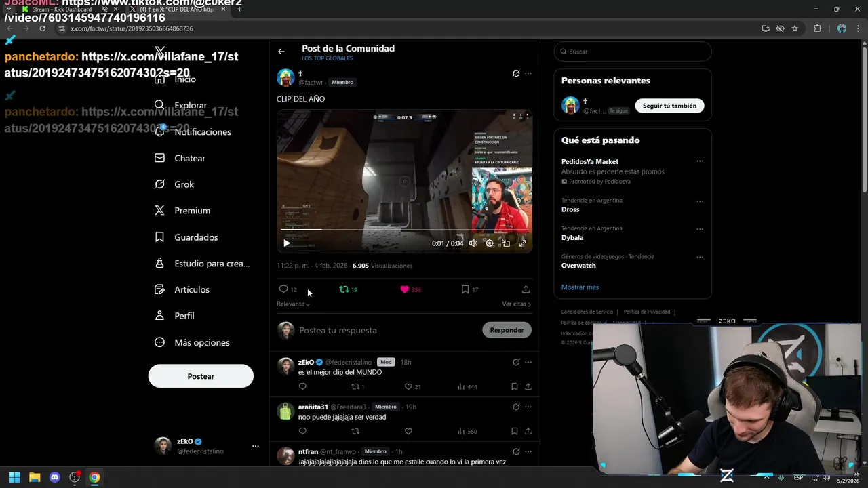Open three-dot menu on zEkO's reply
The width and height of the screenshot is (868, 488).
click(528, 362)
